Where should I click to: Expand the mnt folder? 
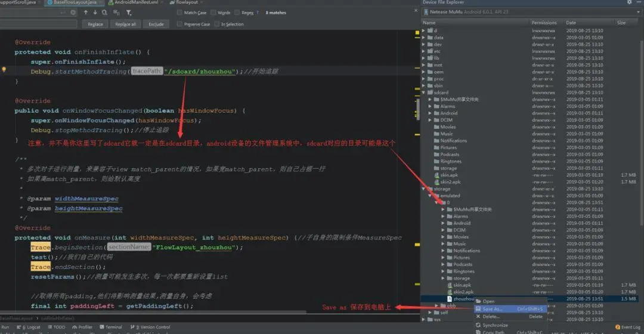(x=423, y=65)
